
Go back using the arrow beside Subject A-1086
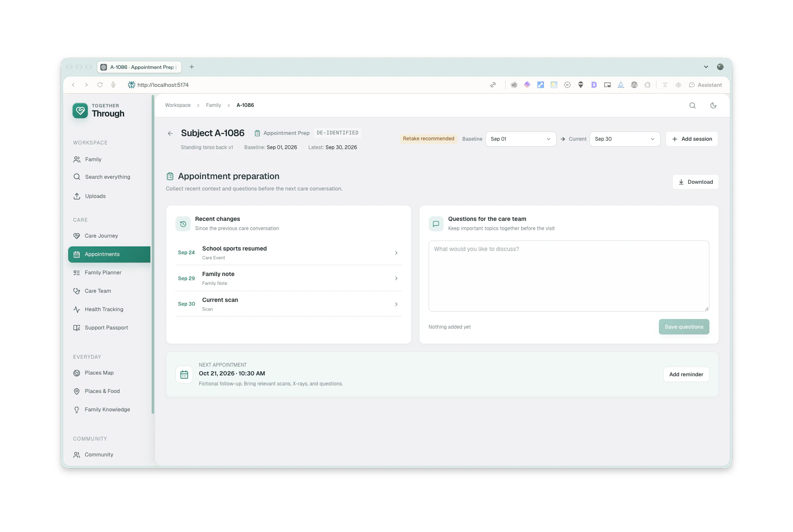pos(170,134)
